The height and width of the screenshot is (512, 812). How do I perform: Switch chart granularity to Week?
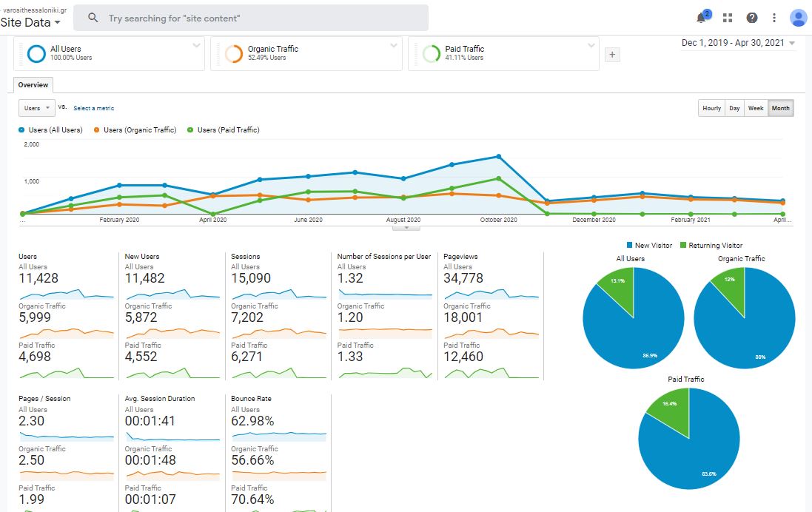[756, 108]
